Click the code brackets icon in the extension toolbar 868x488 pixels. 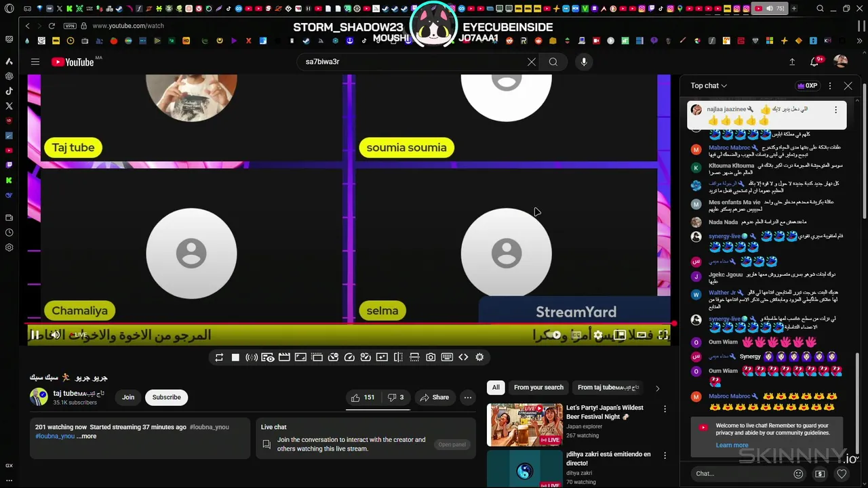[x=463, y=357]
